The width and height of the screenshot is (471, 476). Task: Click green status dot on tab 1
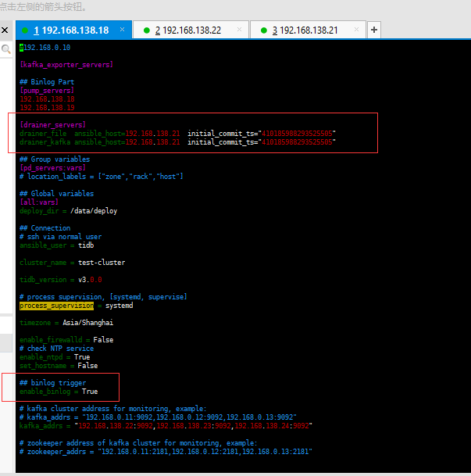coord(25,30)
